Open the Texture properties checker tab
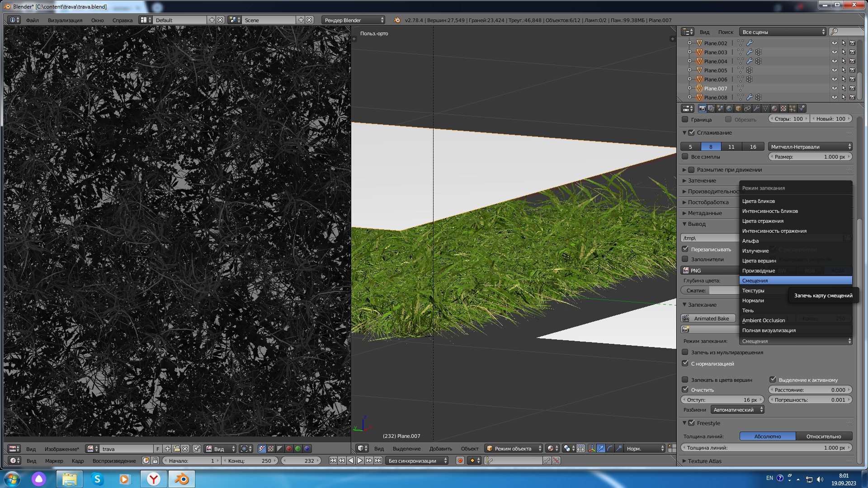The height and width of the screenshot is (488, 868). 783,108
